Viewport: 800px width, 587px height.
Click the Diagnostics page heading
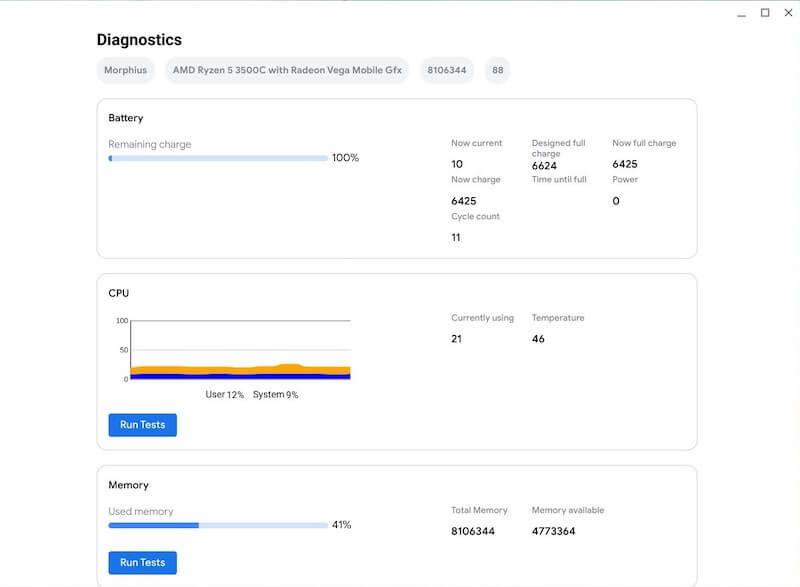[x=139, y=40]
